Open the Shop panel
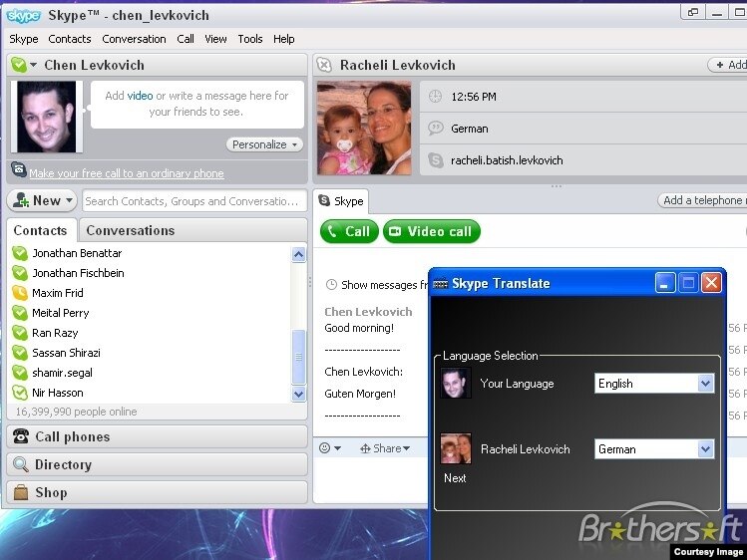 pyautogui.click(x=157, y=492)
